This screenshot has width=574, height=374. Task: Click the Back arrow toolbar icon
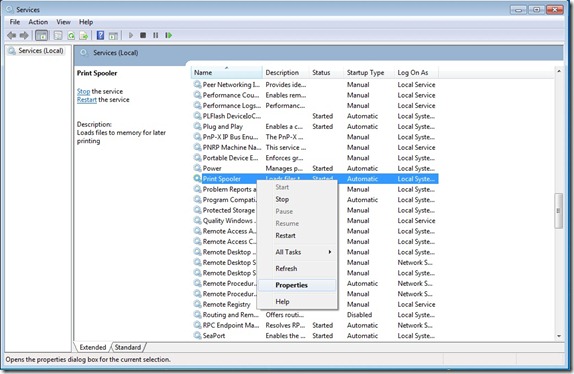click(12, 35)
